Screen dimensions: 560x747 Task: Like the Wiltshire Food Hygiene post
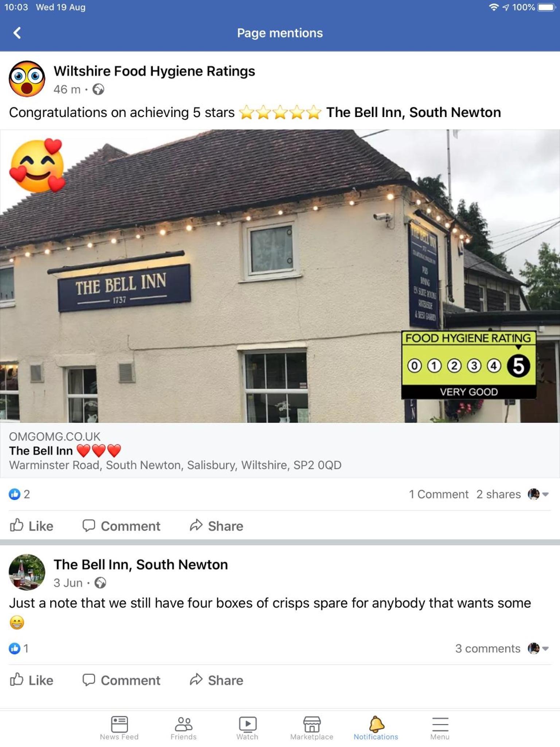31,526
